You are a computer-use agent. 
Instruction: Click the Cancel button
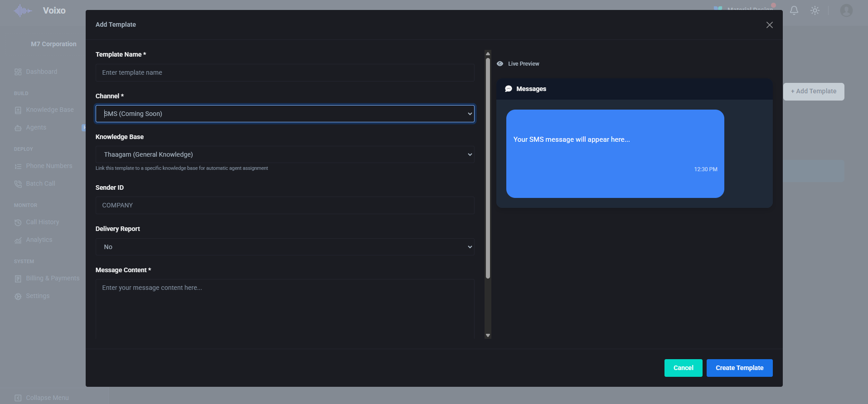pyautogui.click(x=684, y=368)
